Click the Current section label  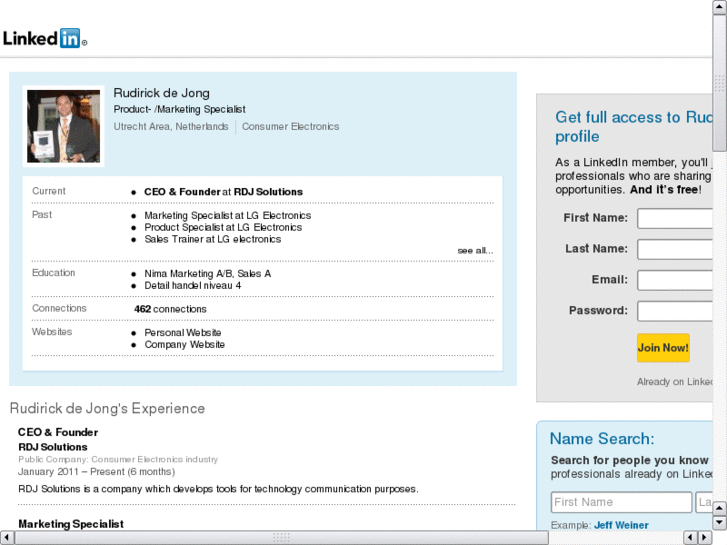click(x=49, y=191)
